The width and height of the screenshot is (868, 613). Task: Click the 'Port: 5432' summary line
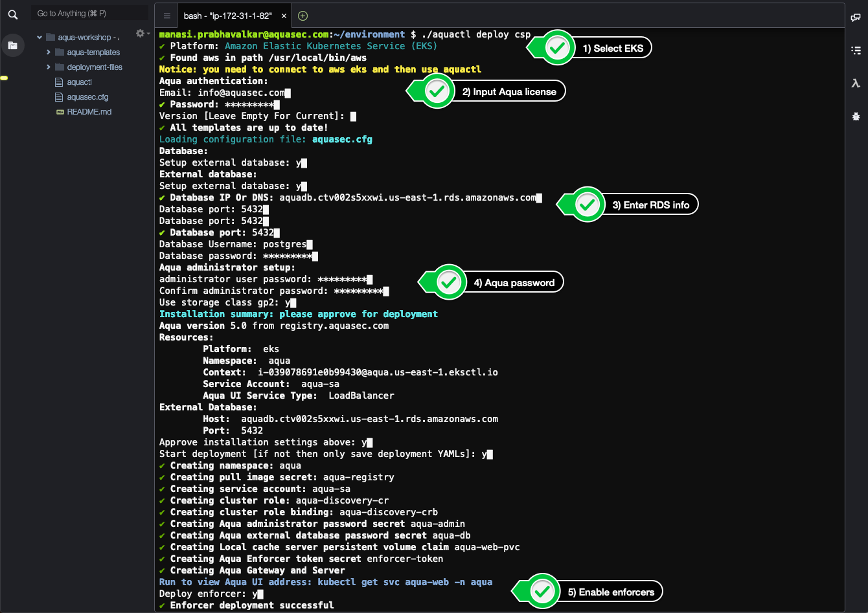pyautogui.click(x=233, y=430)
